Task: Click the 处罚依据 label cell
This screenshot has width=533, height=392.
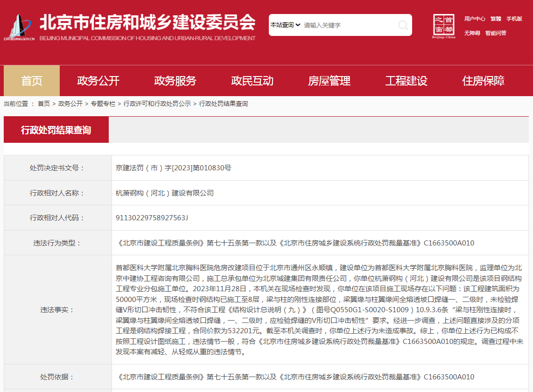Action: point(58,377)
